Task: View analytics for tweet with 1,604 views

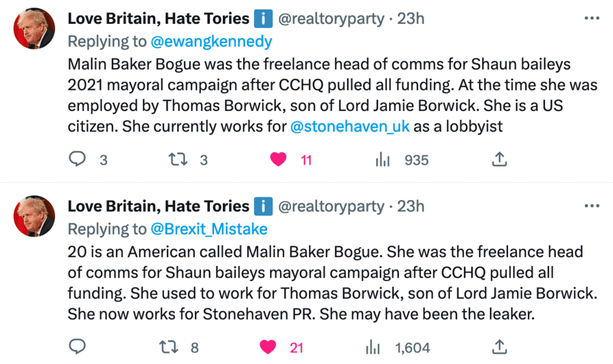Action: click(373, 347)
